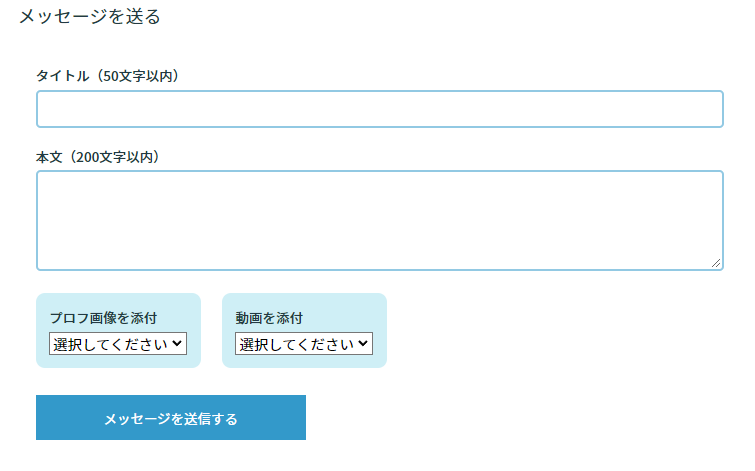Image resolution: width=755 pixels, height=471 pixels.
Task: Open the プロフ画像を添付 dropdown
Action: [x=118, y=344]
